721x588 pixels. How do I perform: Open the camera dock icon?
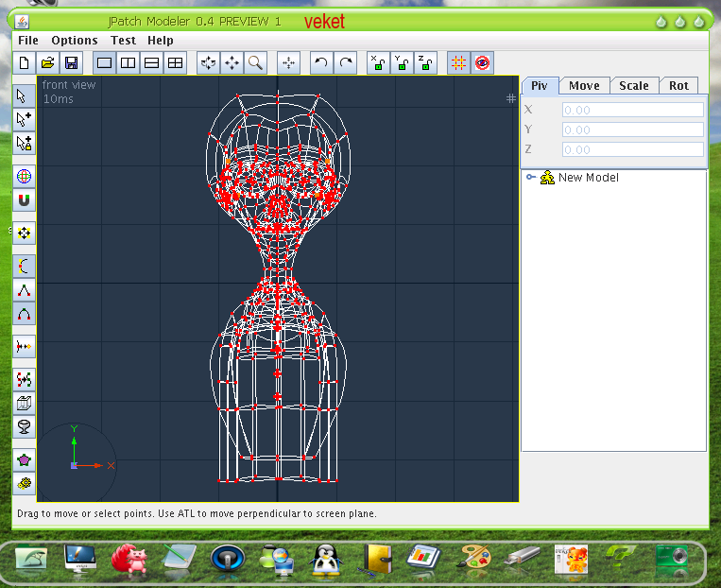tap(672, 558)
